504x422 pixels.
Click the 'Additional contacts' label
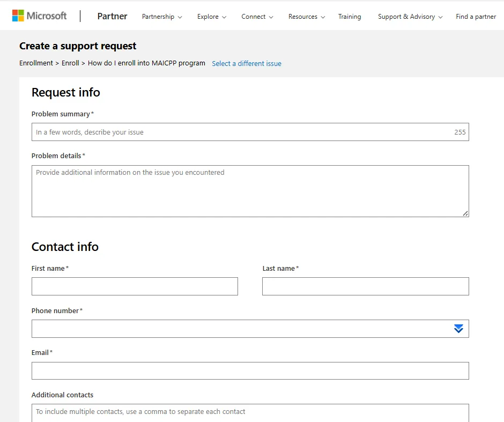pos(62,395)
